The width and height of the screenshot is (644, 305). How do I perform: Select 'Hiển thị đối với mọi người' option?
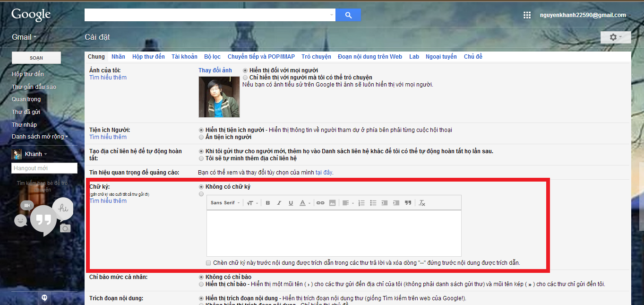(245, 70)
